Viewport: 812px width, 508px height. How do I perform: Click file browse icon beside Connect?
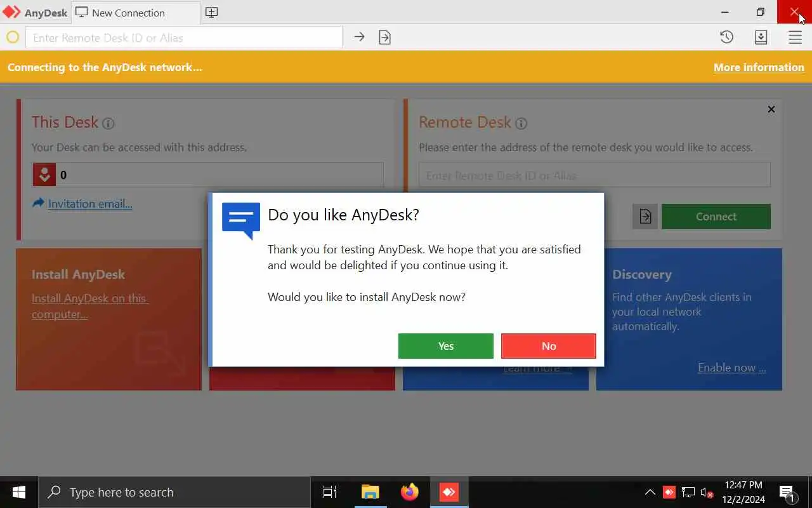[x=645, y=217]
